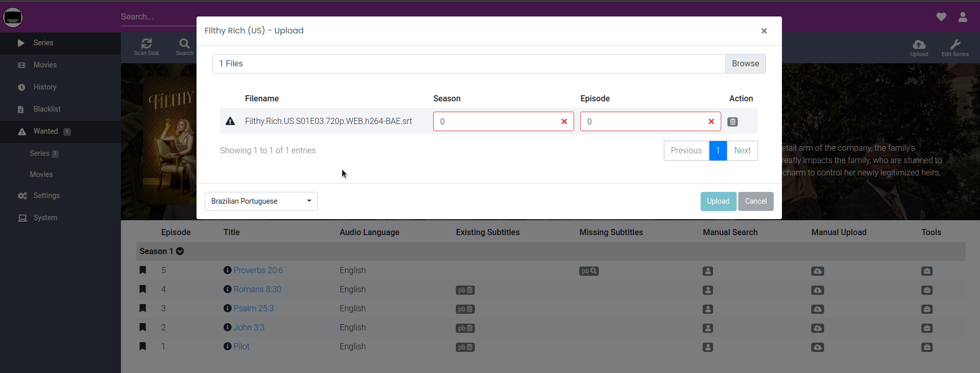Click the 1 Files input box
The image size is (980, 373).
pyautogui.click(x=469, y=64)
